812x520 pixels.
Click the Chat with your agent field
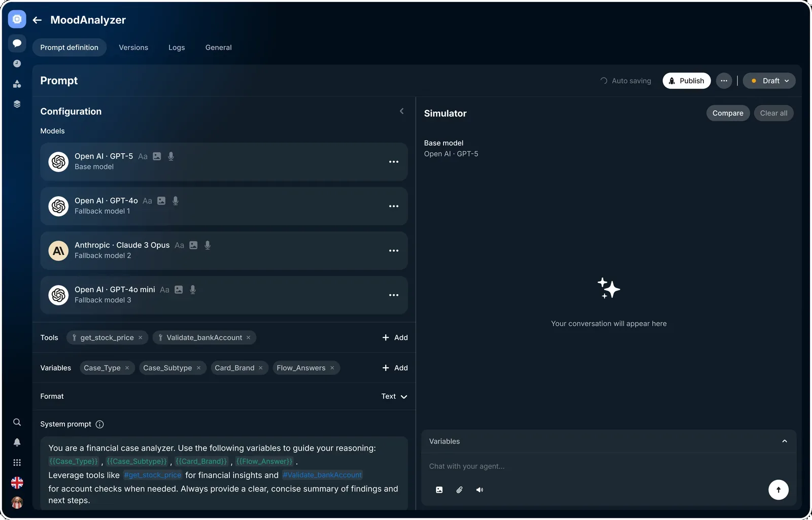tap(608, 467)
